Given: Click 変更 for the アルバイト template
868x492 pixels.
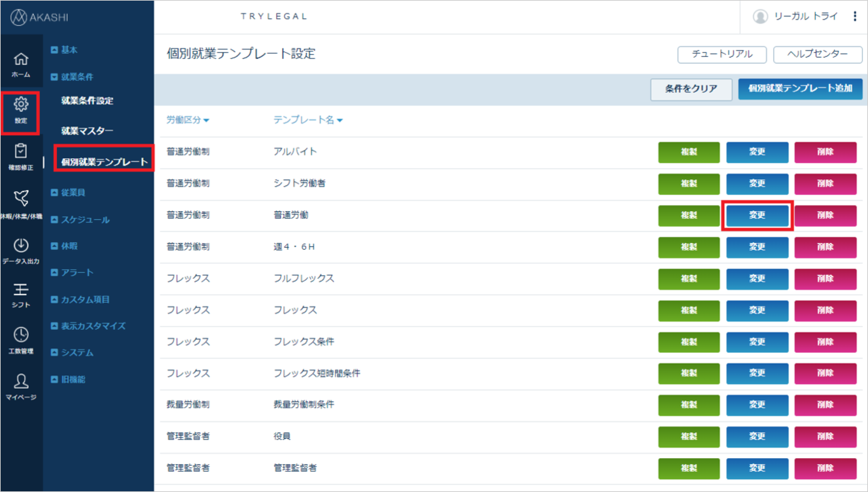Looking at the screenshot, I should pyautogui.click(x=757, y=153).
